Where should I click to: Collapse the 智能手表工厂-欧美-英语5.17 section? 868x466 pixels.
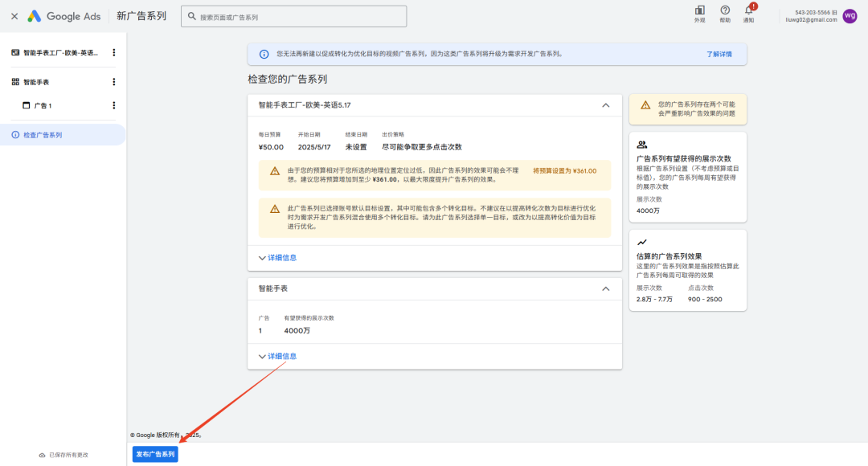605,105
